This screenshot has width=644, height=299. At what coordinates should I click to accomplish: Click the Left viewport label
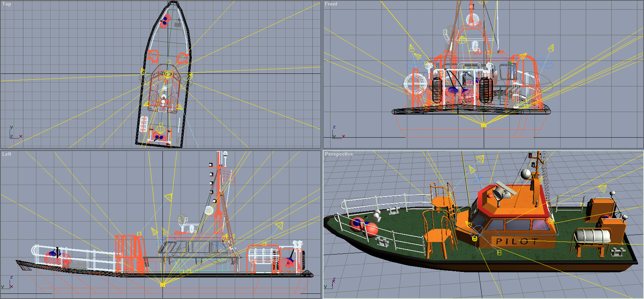(7, 154)
